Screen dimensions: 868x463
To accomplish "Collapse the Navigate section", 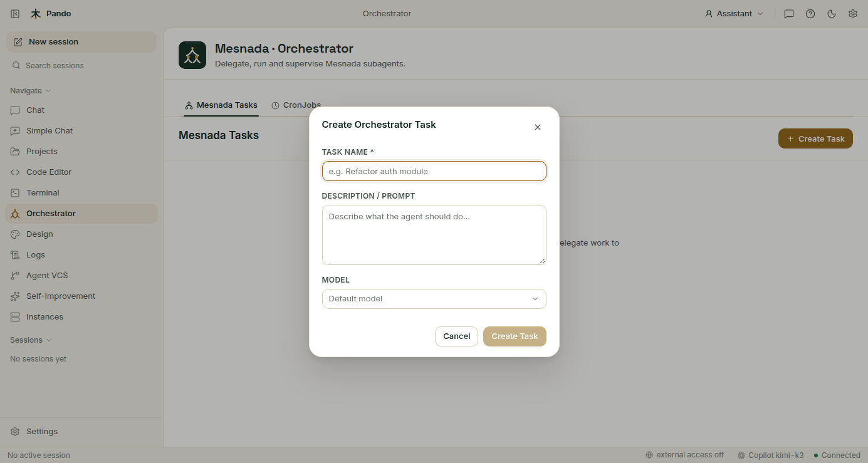I will coord(30,91).
